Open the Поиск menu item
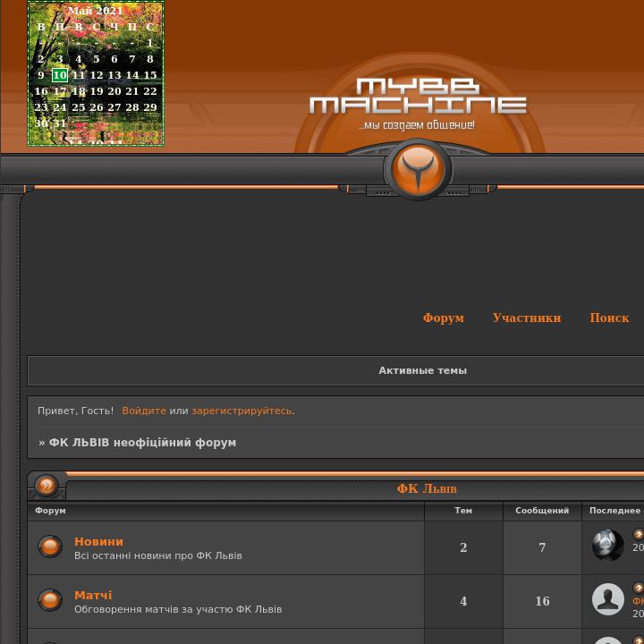Image resolution: width=644 pixels, height=644 pixels. [x=609, y=318]
